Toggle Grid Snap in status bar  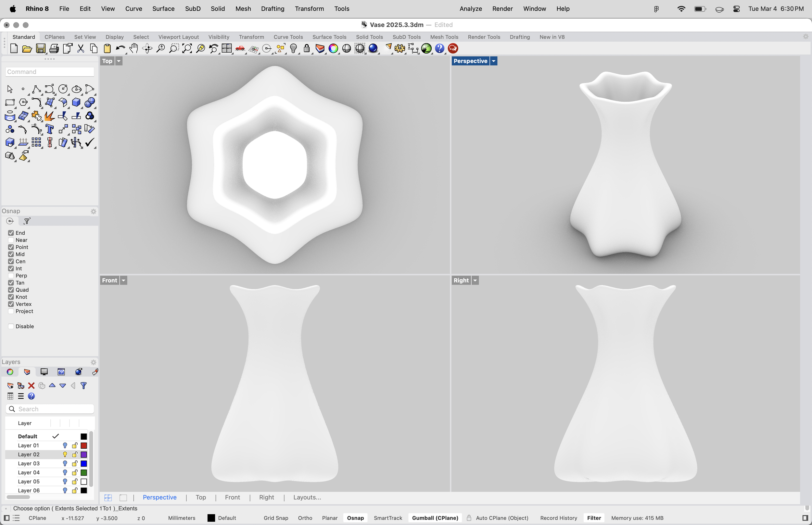click(276, 518)
